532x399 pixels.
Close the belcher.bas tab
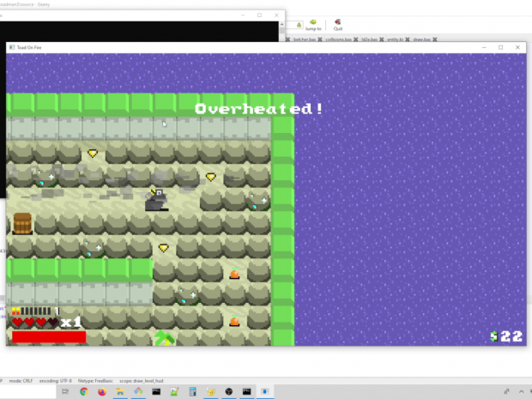point(320,39)
